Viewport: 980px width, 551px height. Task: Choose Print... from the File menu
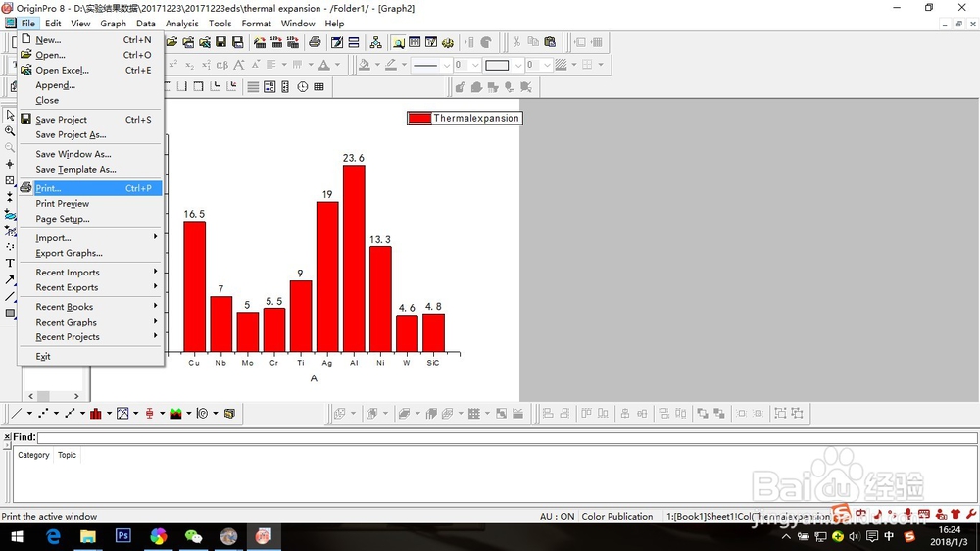click(90, 188)
